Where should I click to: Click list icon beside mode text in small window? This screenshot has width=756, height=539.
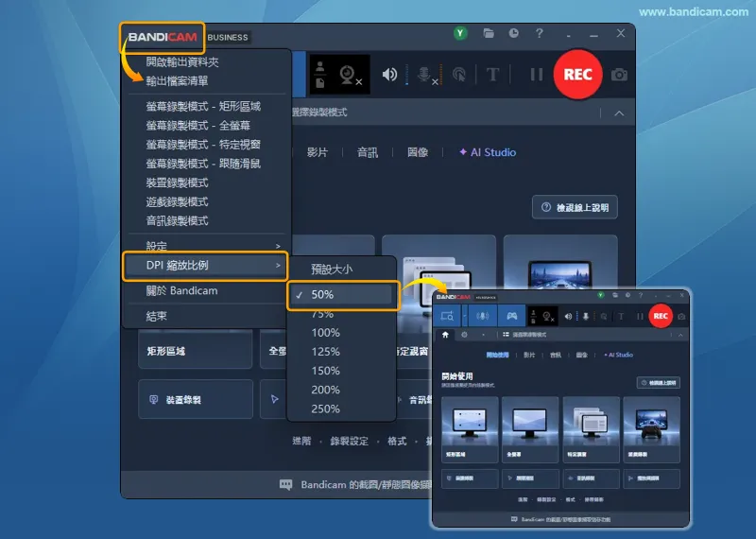coord(506,335)
